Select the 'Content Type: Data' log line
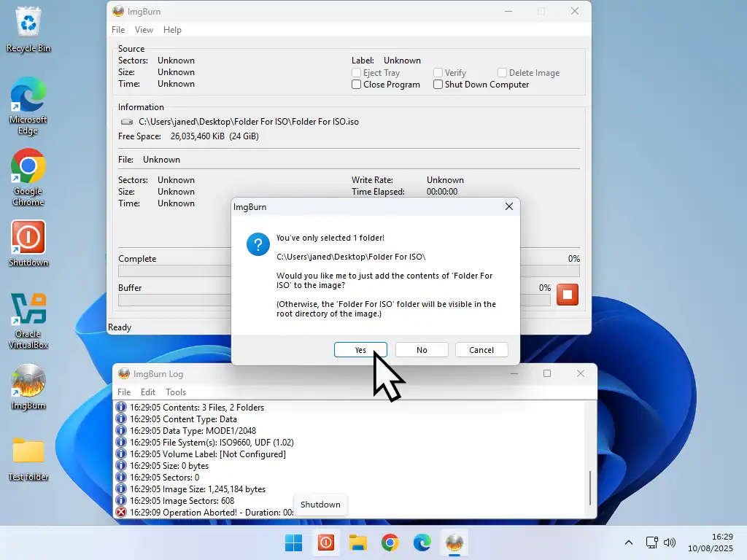Viewport: 747px width, 560px height. (x=183, y=419)
